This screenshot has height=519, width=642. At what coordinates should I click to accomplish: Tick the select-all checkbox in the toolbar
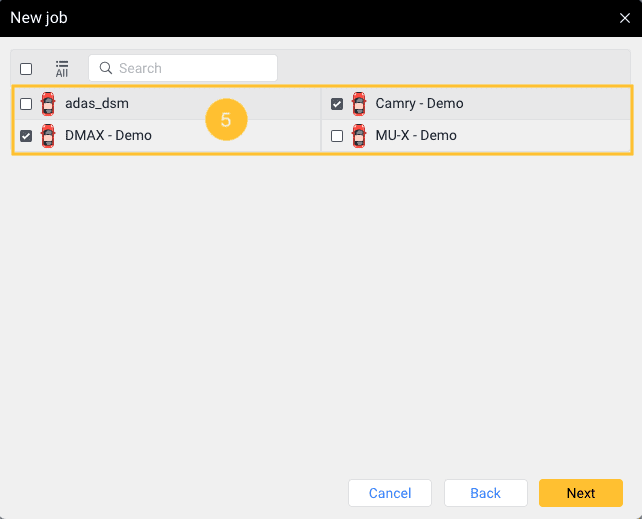pos(26,69)
